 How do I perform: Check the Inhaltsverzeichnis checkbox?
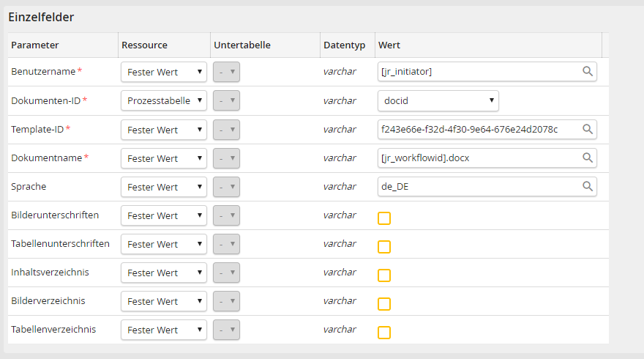(384, 275)
